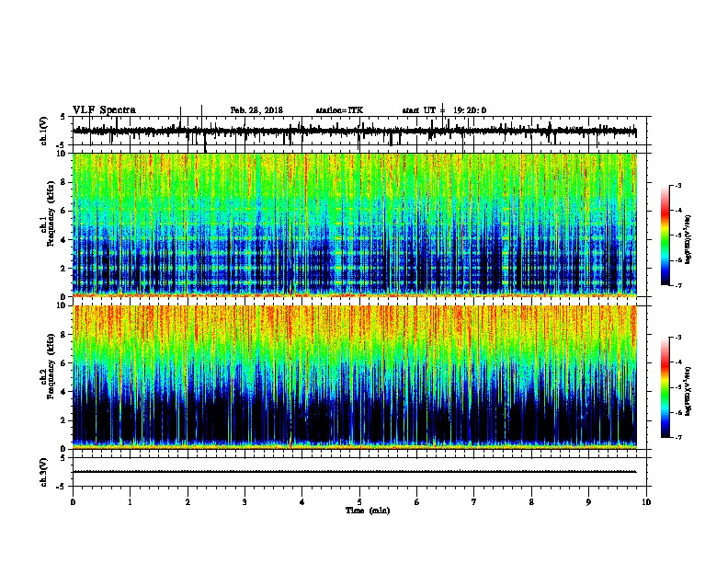Click the date 'Feb. 28, 2018'

pos(256,110)
